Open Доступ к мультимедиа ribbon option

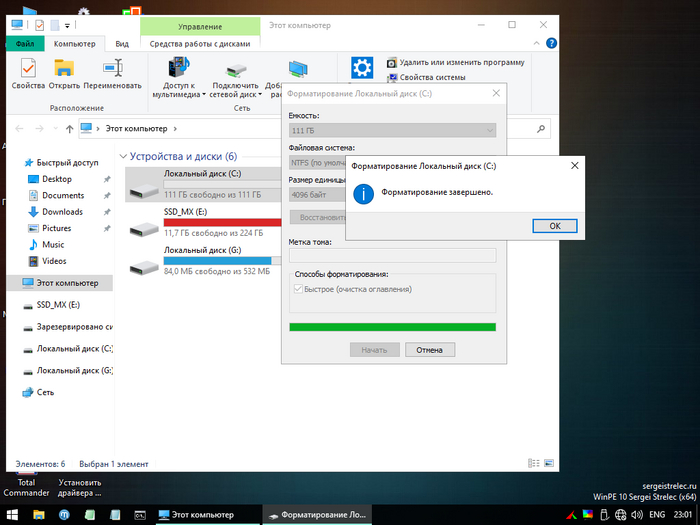179,77
